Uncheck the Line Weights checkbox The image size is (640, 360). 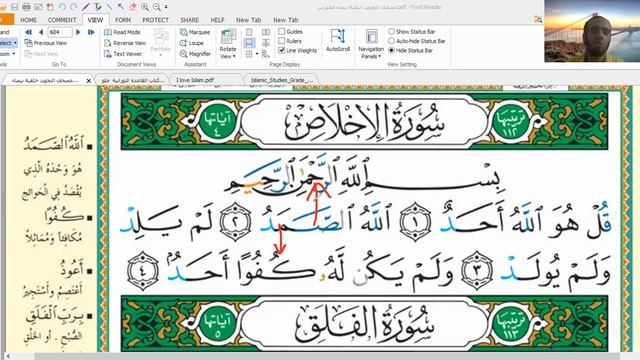282,50
